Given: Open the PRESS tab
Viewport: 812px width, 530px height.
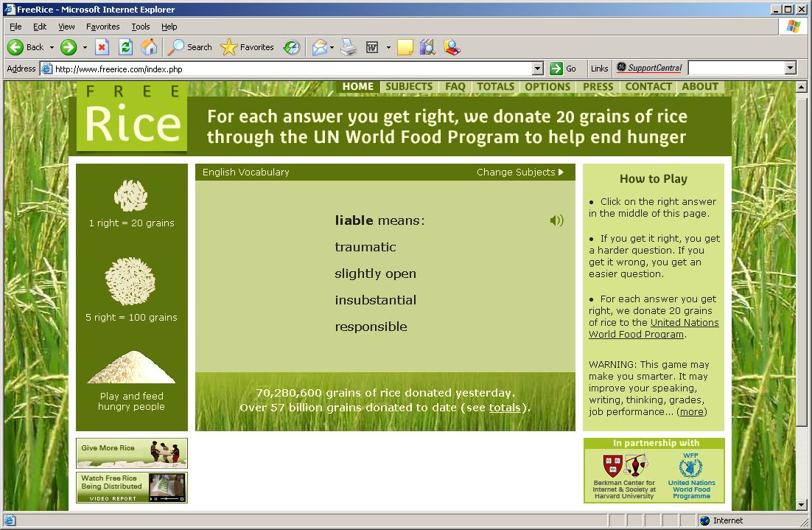Looking at the screenshot, I should coord(598,86).
